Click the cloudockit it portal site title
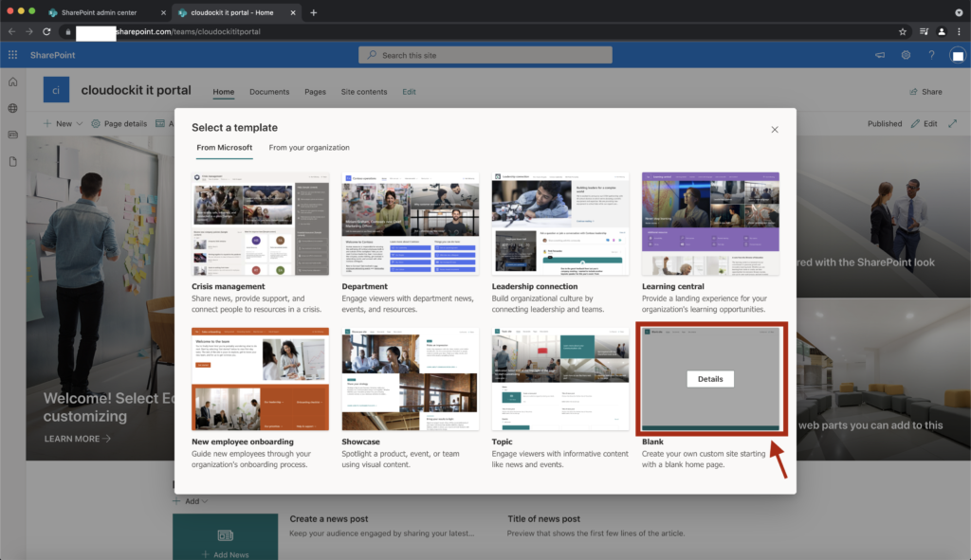 (137, 90)
